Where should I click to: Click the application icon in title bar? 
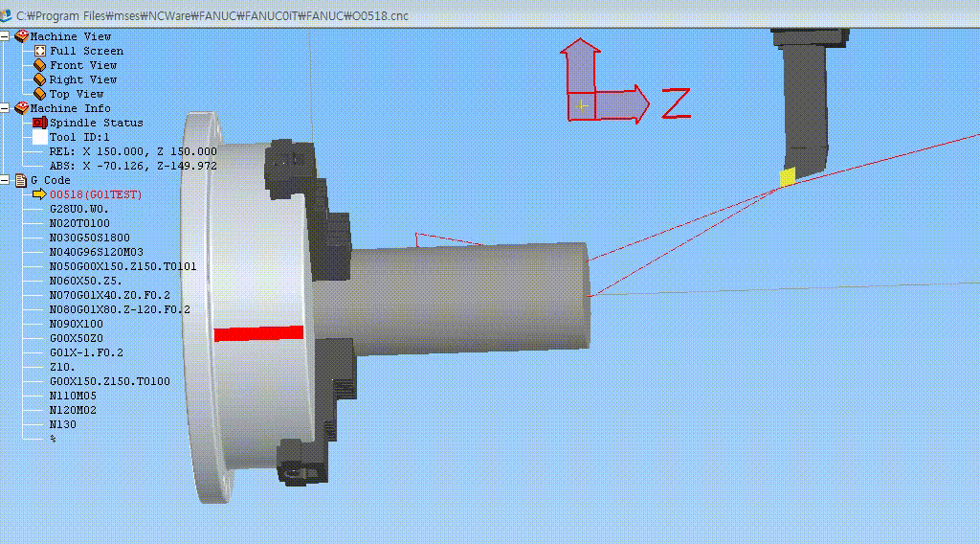6,15
